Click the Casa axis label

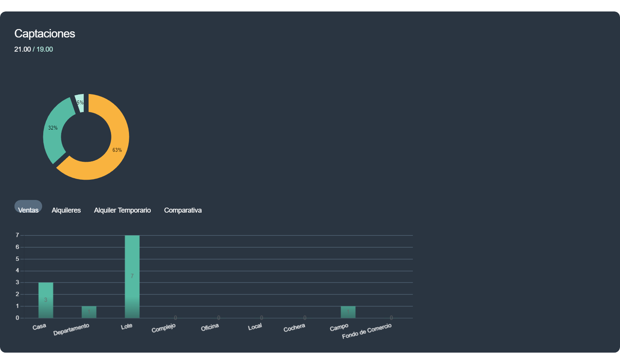(39, 327)
